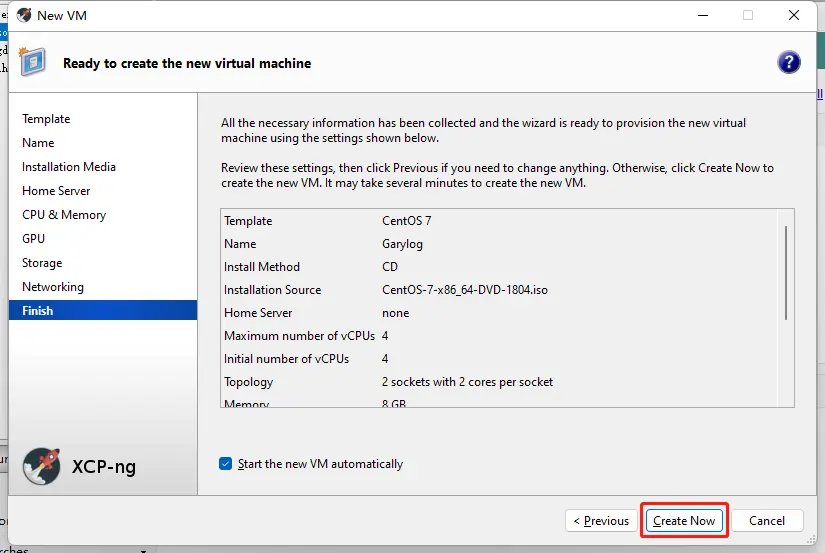Click the Name value Garylog
This screenshot has width=825, height=553.
[x=403, y=244]
